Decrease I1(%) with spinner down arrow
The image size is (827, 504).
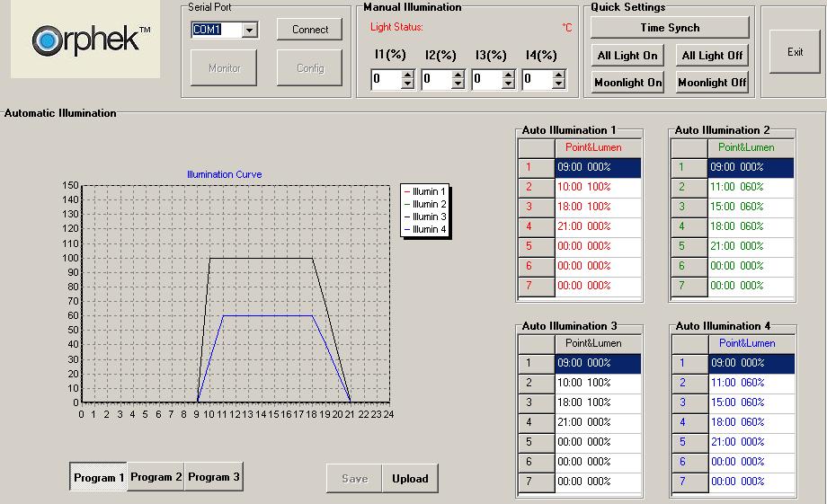click(408, 84)
